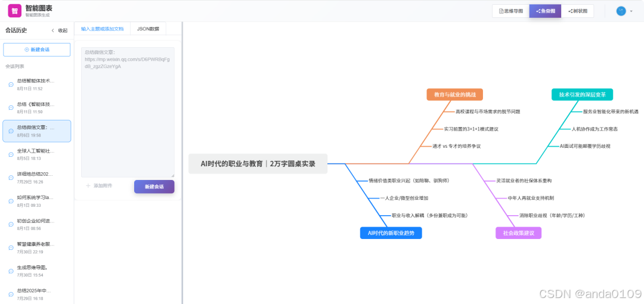Click the 会话列表 label
644x304 pixels.
(x=14, y=66)
